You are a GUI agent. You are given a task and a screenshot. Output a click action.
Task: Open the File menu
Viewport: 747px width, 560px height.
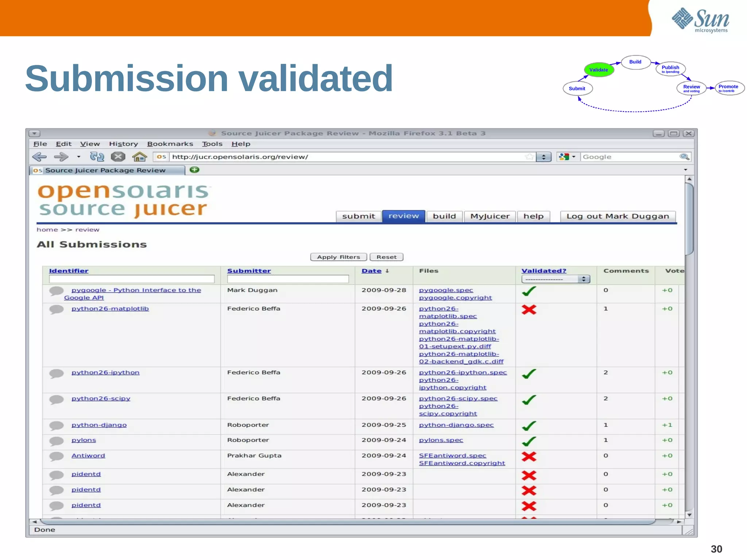coord(40,144)
